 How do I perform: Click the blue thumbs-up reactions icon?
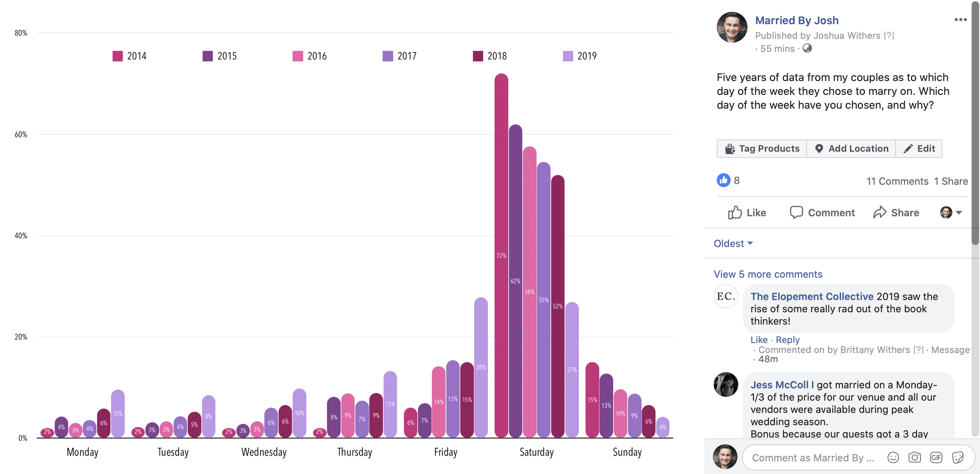tap(723, 180)
